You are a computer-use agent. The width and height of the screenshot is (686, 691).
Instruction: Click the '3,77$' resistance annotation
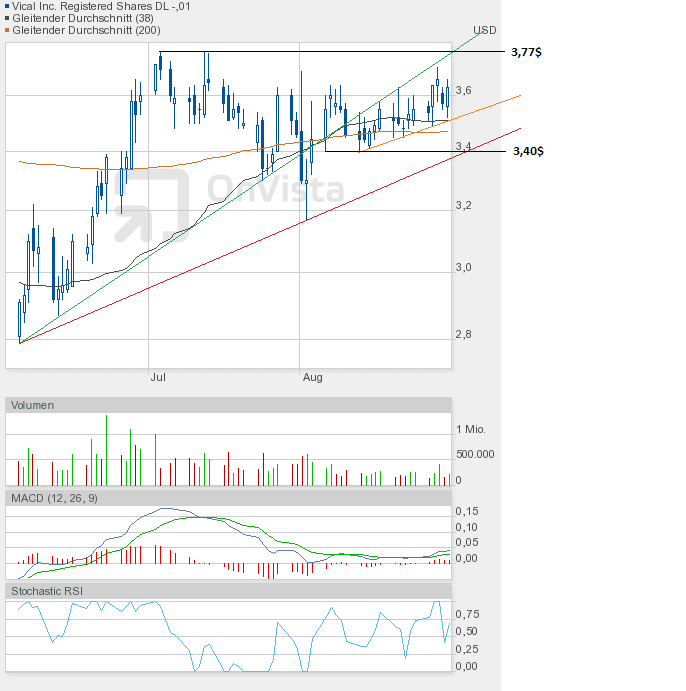pos(526,52)
